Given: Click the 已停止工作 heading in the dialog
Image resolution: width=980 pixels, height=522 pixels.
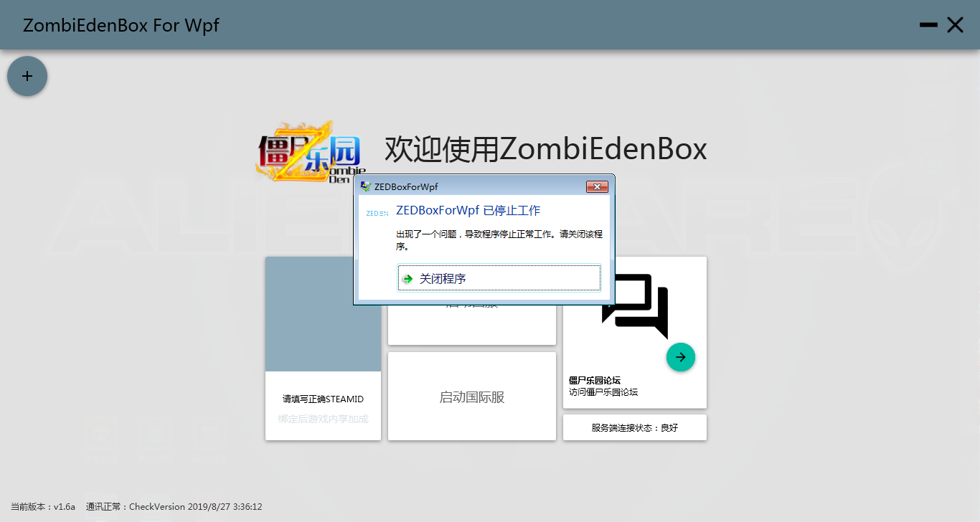Looking at the screenshot, I should [x=468, y=211].
